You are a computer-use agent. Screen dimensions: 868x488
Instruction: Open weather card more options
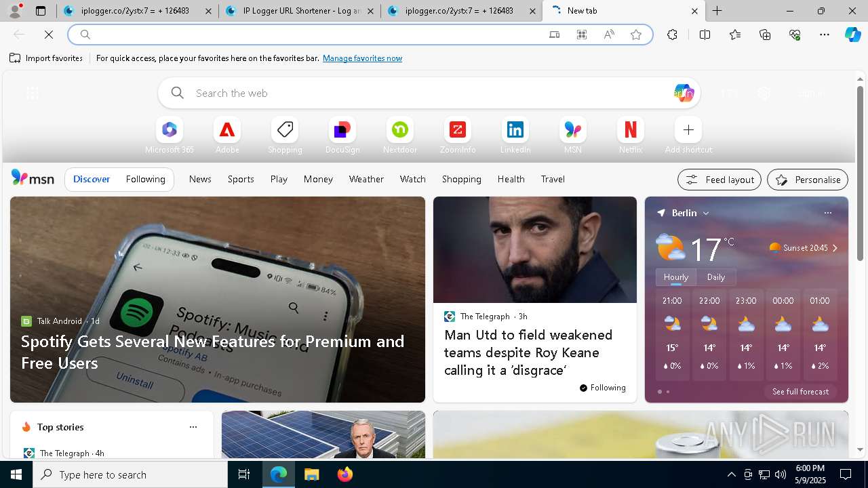click(827, 213)
